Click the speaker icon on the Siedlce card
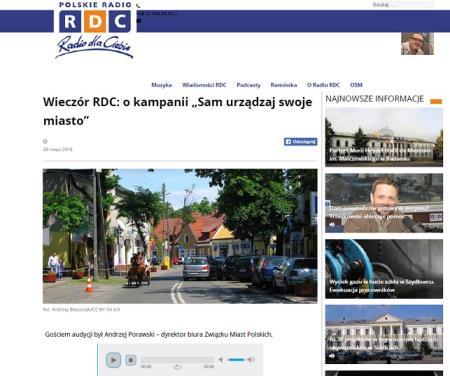The image size is (450, 376). 332,356
